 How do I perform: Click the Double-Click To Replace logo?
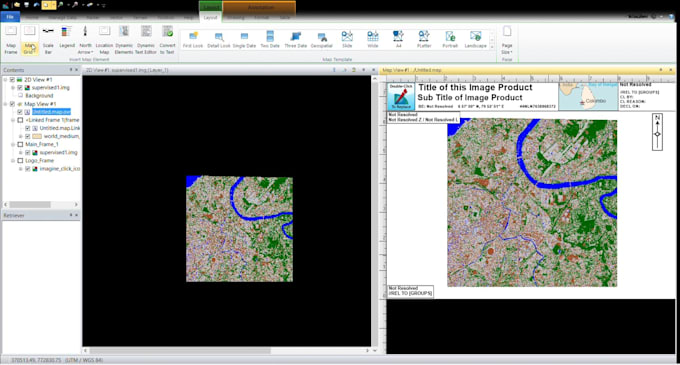[x=401, y=96]
